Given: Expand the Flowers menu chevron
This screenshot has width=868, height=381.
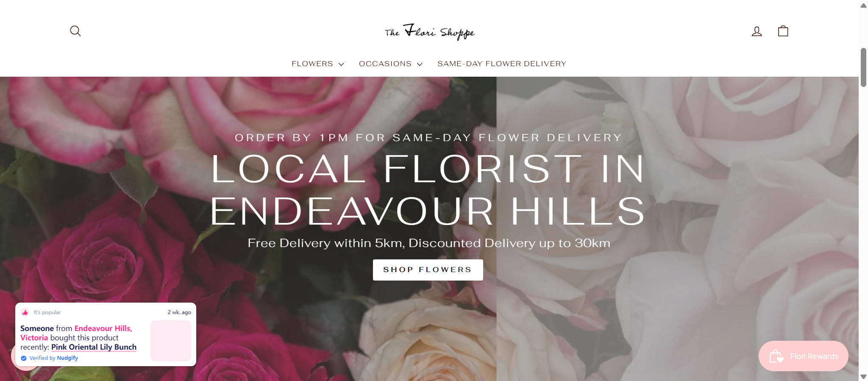Looking at the screenshot, I should pos(341,64).
